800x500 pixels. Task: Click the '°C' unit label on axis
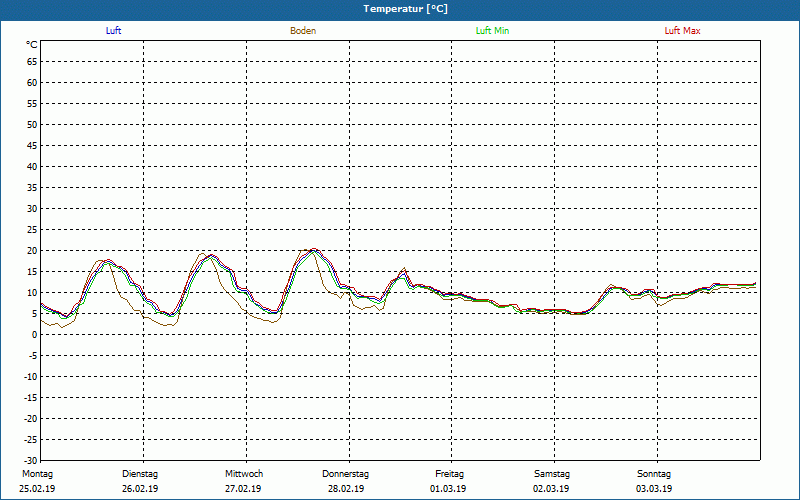(32, 45)
